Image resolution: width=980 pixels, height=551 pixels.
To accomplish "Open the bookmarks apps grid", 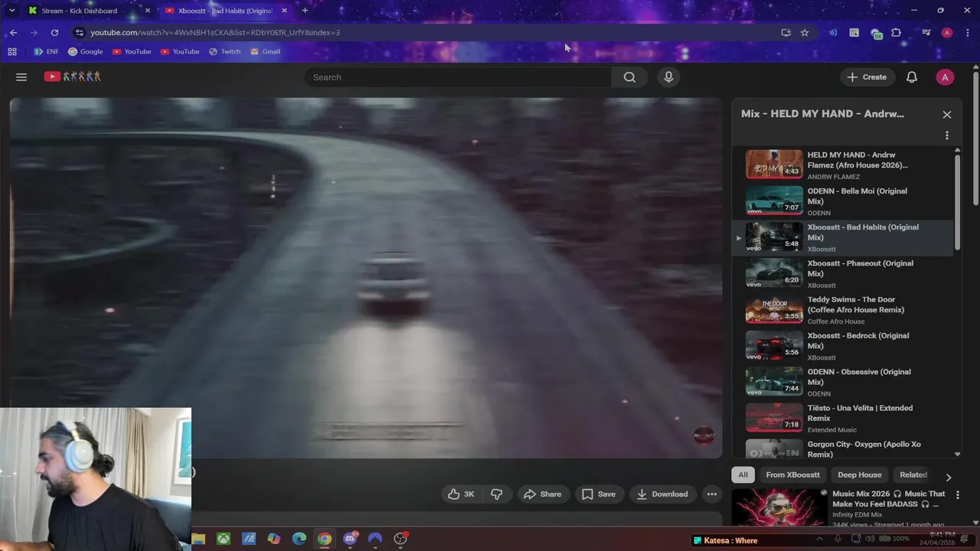I will (x=12, y=52).
